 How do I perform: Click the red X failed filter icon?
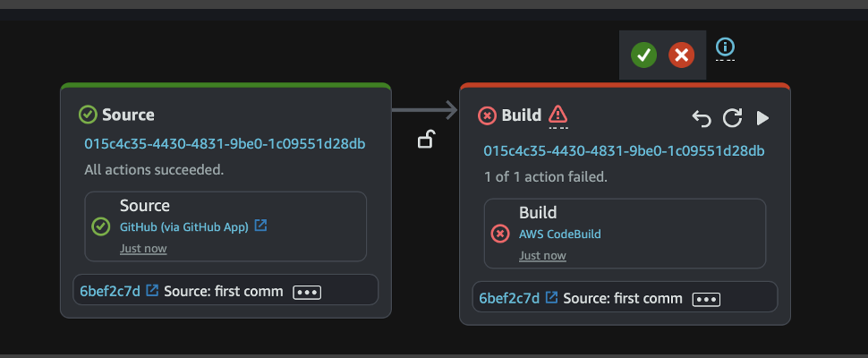[682, 55]
